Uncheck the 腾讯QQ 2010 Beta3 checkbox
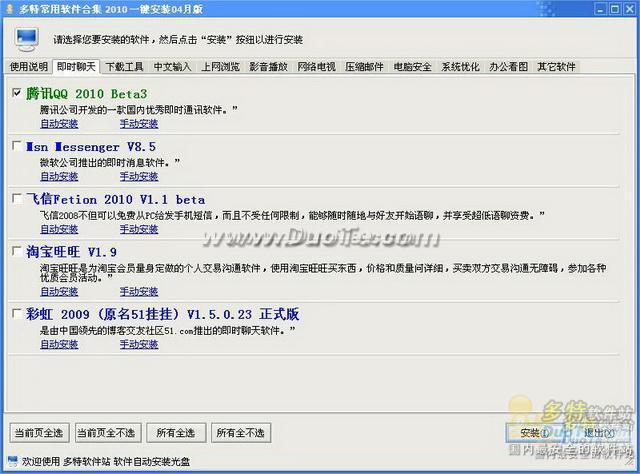The image size is (640, 474). tap(17, 93)
